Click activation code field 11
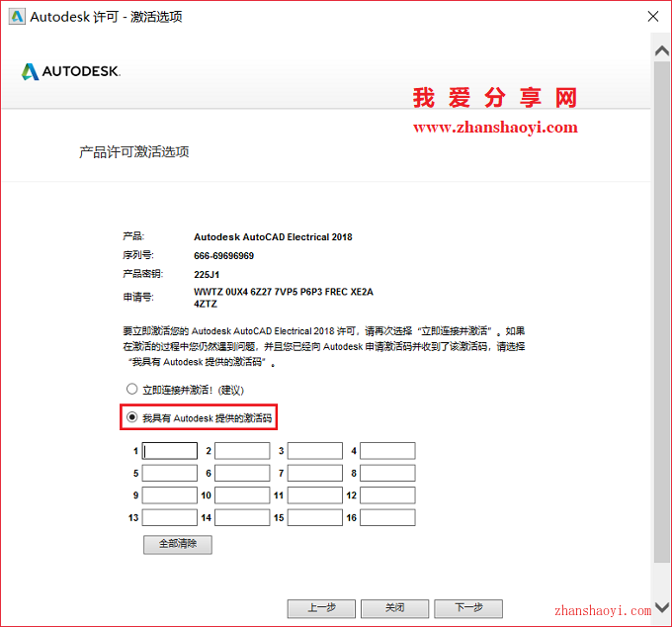Viewport: 672px width, 627px height. [x=315, y=495]
